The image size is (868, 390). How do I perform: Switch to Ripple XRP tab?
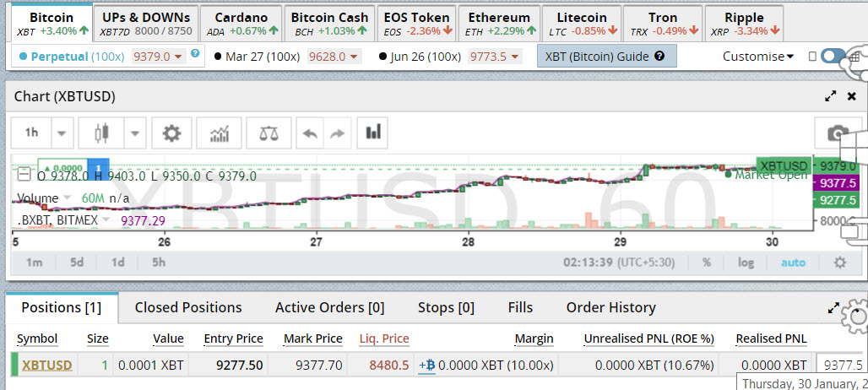coord(743,24)
